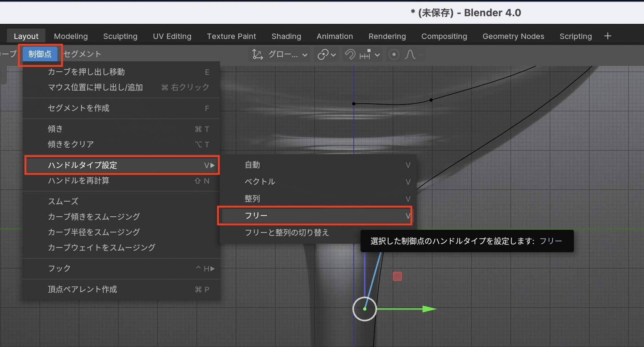Click the red square gizmo handle
Viewport: 644px width, 347px height.
coord(397,276)
